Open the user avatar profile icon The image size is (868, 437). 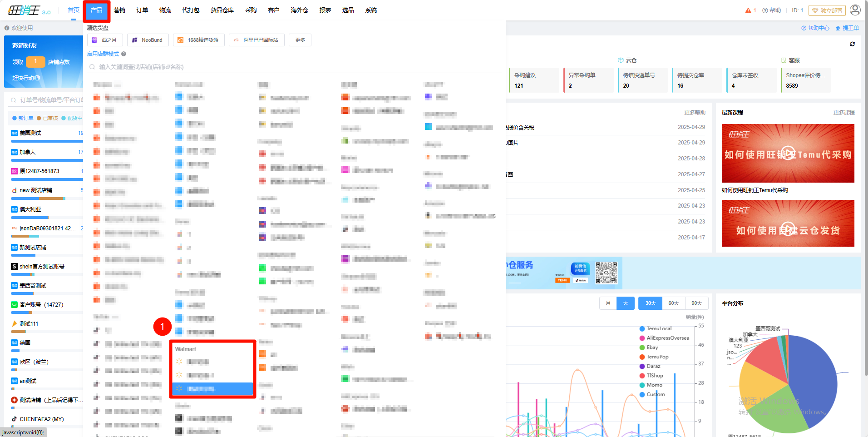click(855, 10)
